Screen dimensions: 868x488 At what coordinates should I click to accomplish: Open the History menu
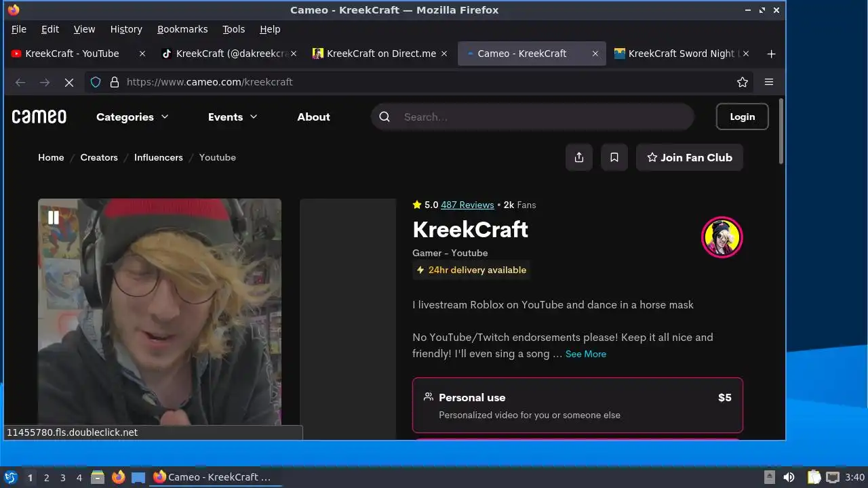pos(126,29)
